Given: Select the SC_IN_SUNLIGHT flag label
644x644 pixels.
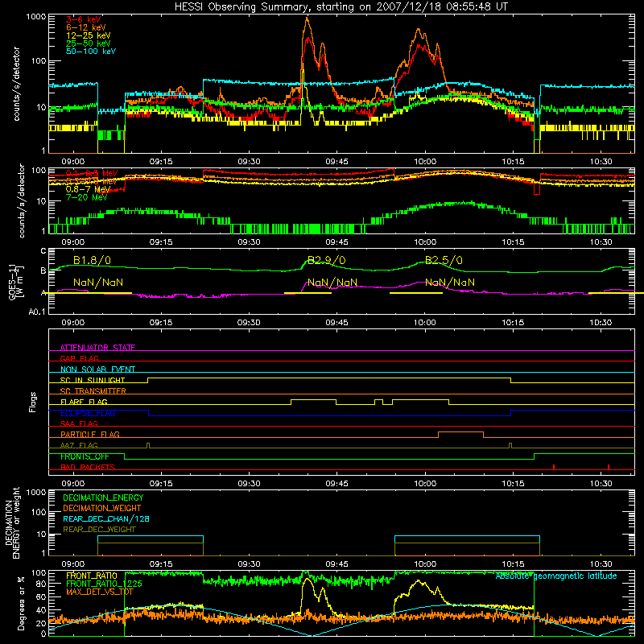Looking at the screenshot, I should click(x=93, y=380).
